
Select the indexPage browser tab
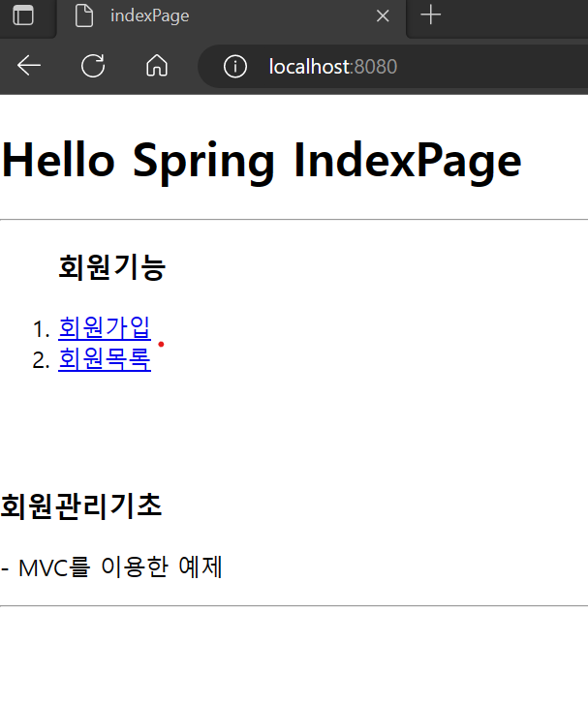[x=232, y=18]
